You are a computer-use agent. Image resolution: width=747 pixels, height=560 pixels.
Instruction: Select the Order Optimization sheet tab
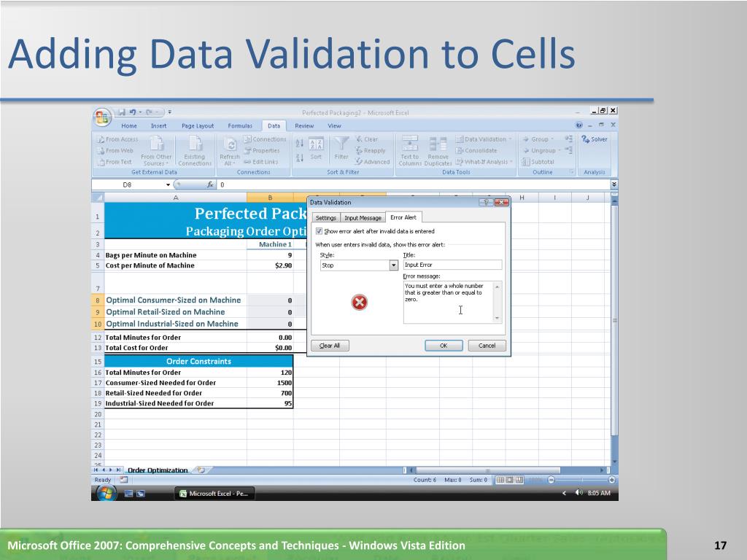158,470
